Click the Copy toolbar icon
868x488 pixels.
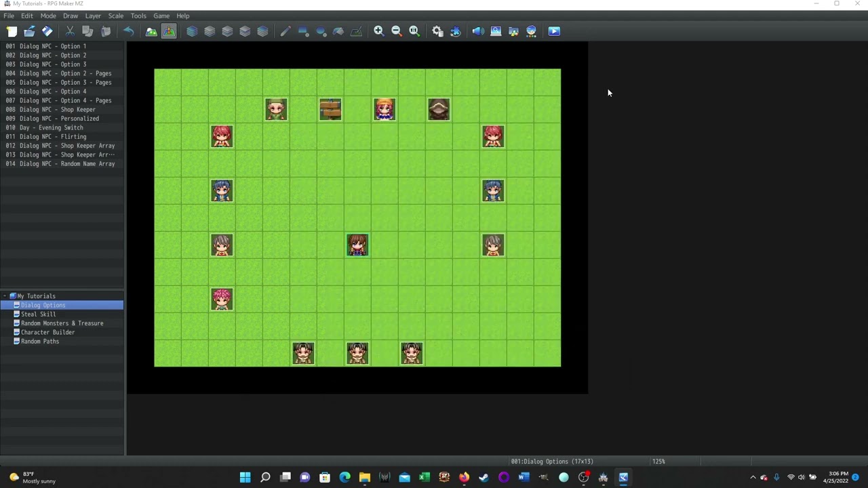coord(87,31)
